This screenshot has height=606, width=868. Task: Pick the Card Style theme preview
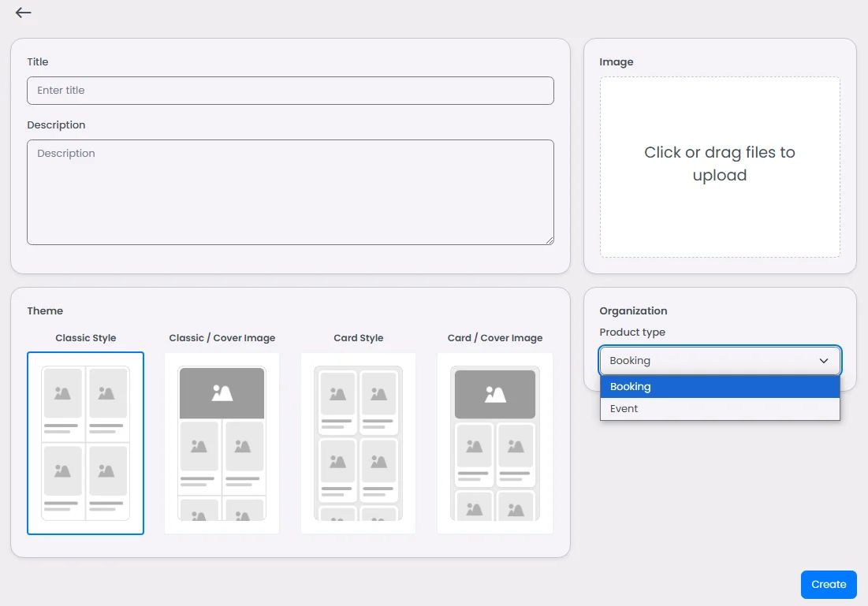(x=358, y=443)
